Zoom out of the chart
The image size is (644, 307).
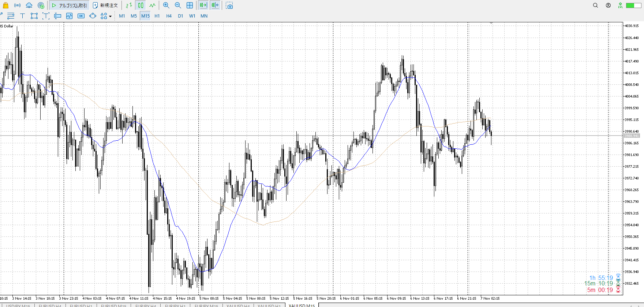(178, 5)
